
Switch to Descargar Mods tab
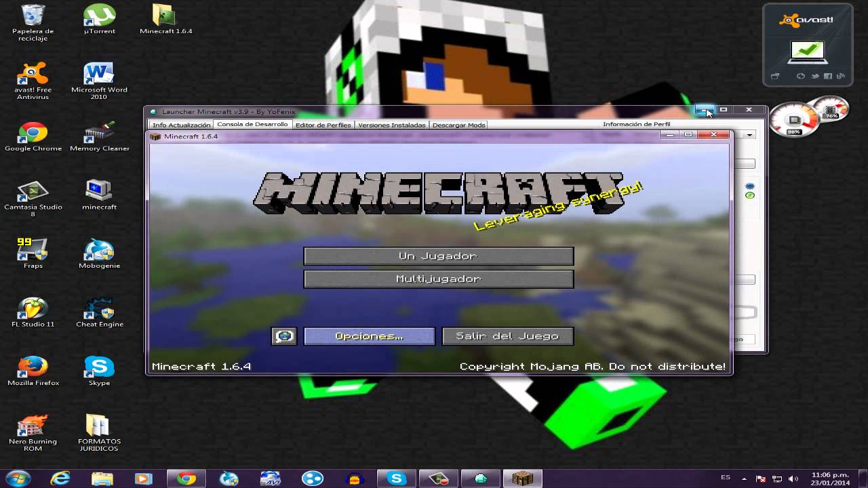[x=458, y=125]
